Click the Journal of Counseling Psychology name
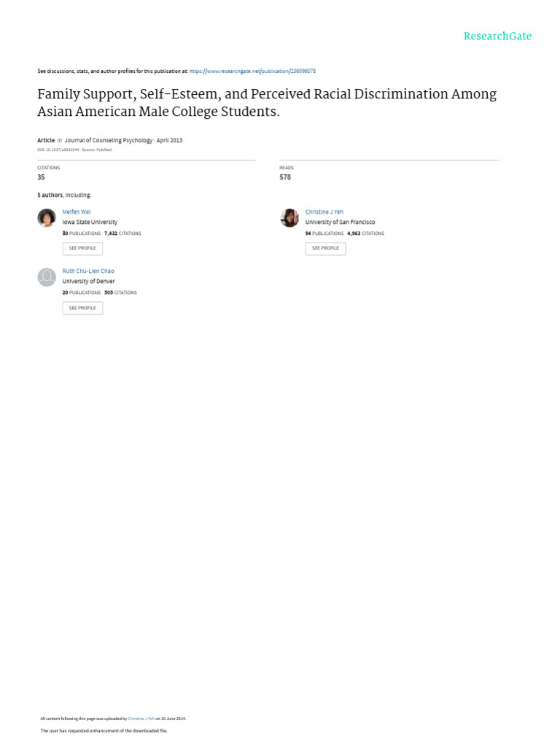Screen dimensions: 560x747 [x=108, y=140]
